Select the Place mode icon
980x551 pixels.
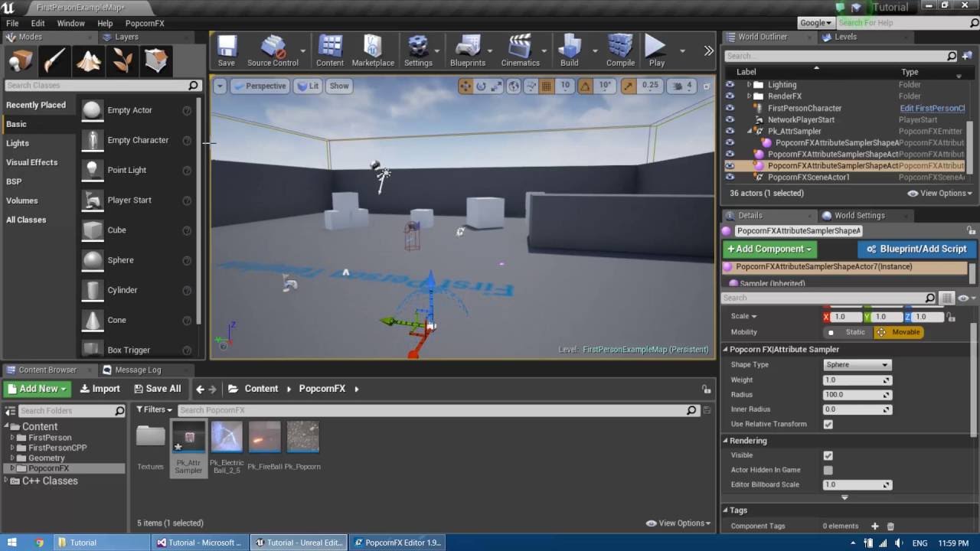pos(21,61)
